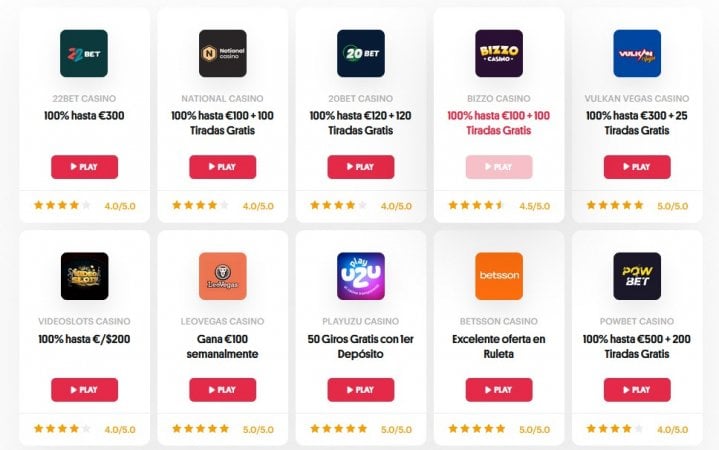Click the orange Betsson logo
This screenshot has width=719, height=450.
(499, 276)
